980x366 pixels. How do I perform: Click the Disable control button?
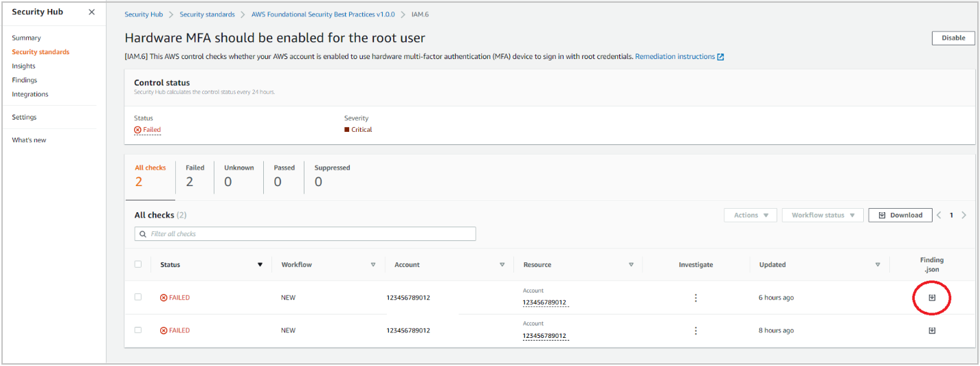tap(953, 38)
